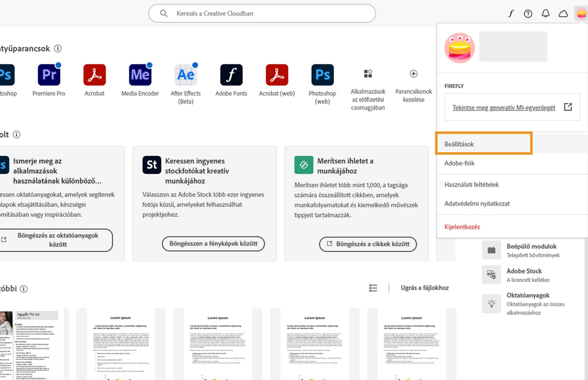Open Adobe Fonts

pyautogui.click(x=231, y=74)
